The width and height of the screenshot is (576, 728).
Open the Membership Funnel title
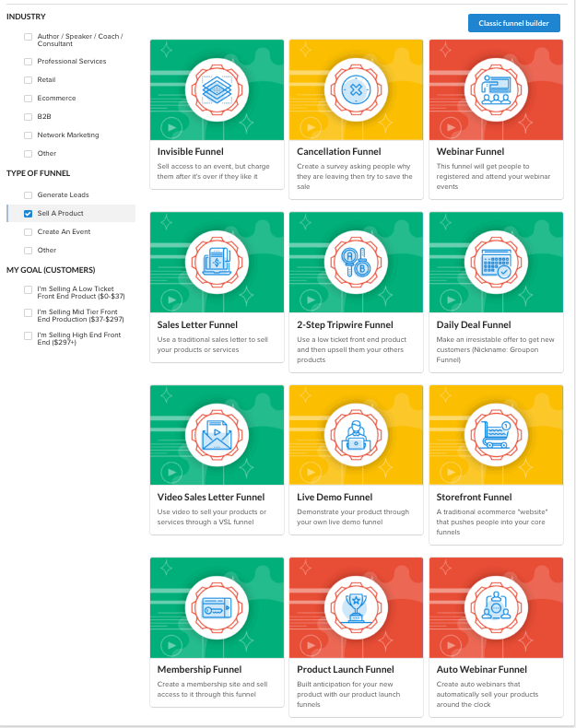(199, 670)
